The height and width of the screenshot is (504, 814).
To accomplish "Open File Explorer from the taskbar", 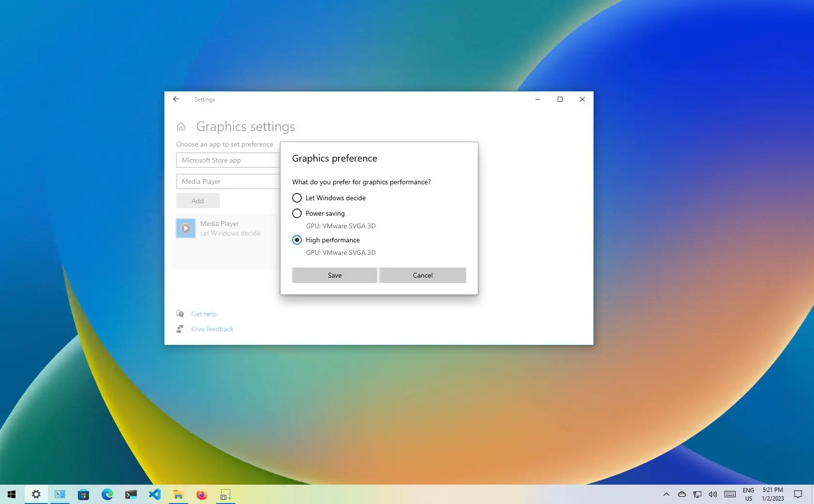I will click(178, 494).
